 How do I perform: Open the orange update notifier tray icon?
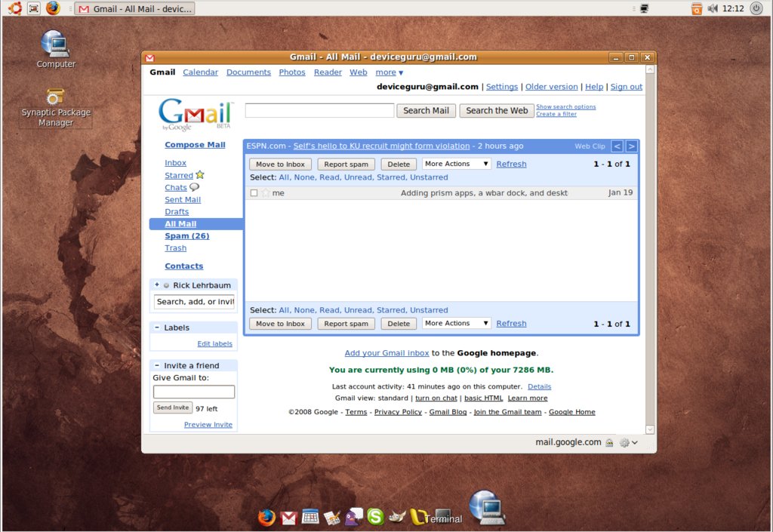[x=696, y=8]
